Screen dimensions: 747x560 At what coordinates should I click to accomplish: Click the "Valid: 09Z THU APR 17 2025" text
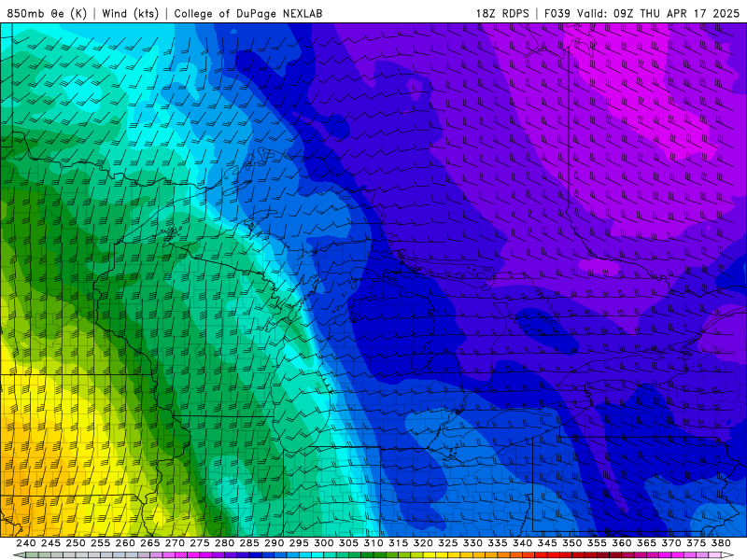[658, 13]
